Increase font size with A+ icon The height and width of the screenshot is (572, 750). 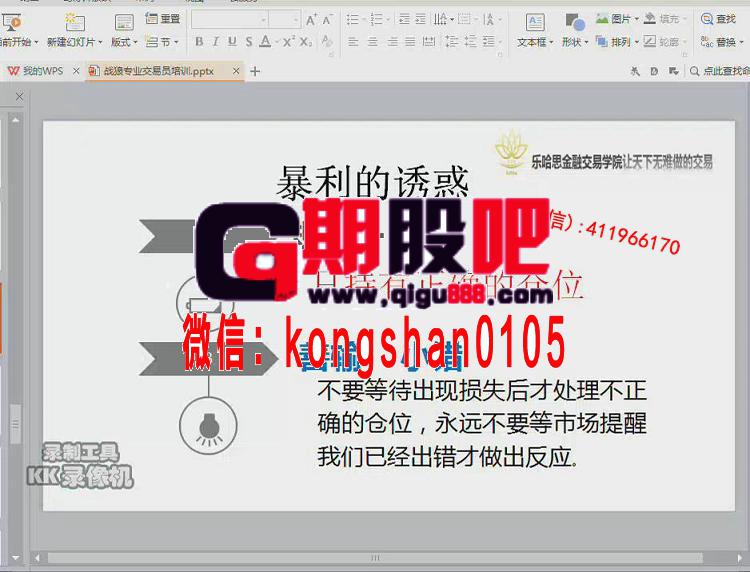[311, 20]
